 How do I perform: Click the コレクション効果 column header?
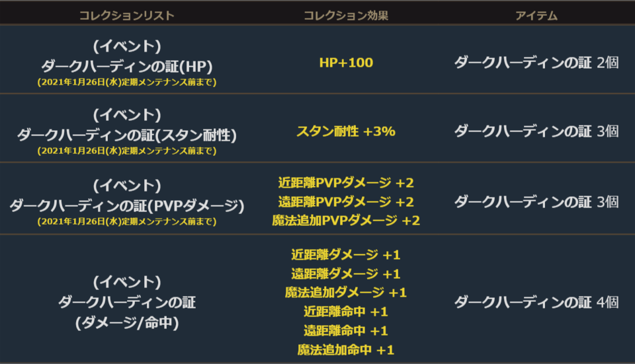coord(346,16)
